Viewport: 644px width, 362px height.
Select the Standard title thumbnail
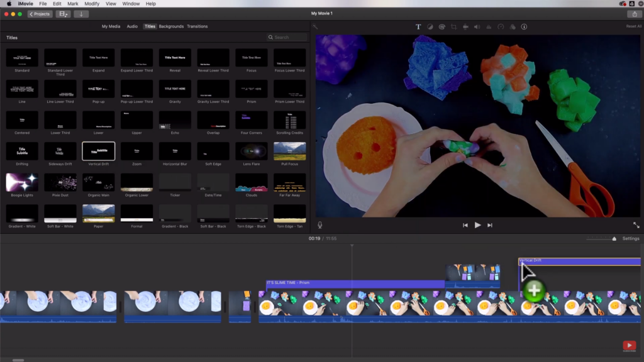(22, 58)
